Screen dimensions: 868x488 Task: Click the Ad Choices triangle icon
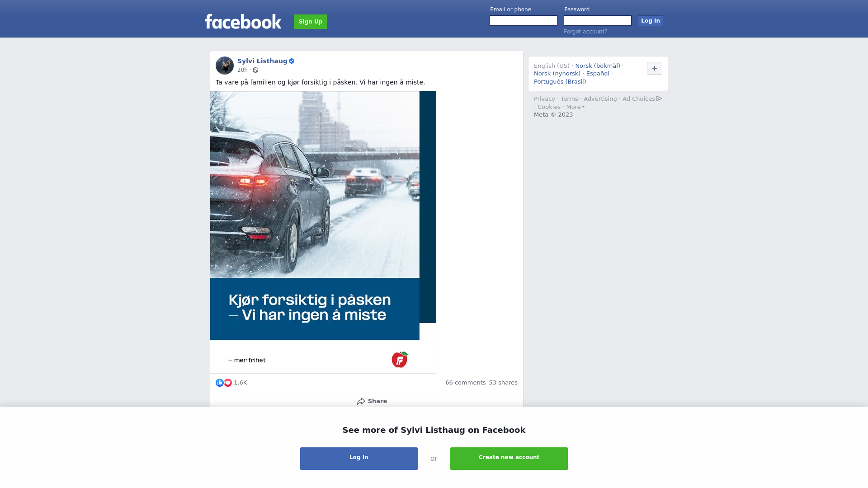click(x=659, y=99)
